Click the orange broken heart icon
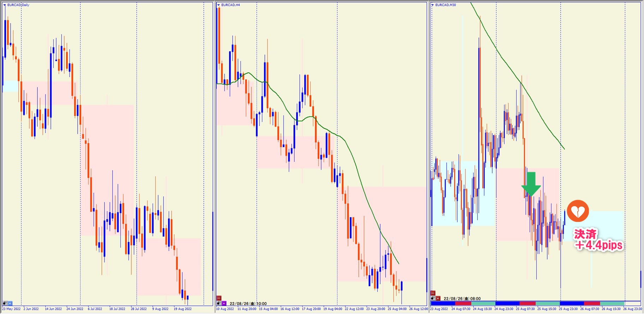644x314 pixels. click(x=578, y=211)
